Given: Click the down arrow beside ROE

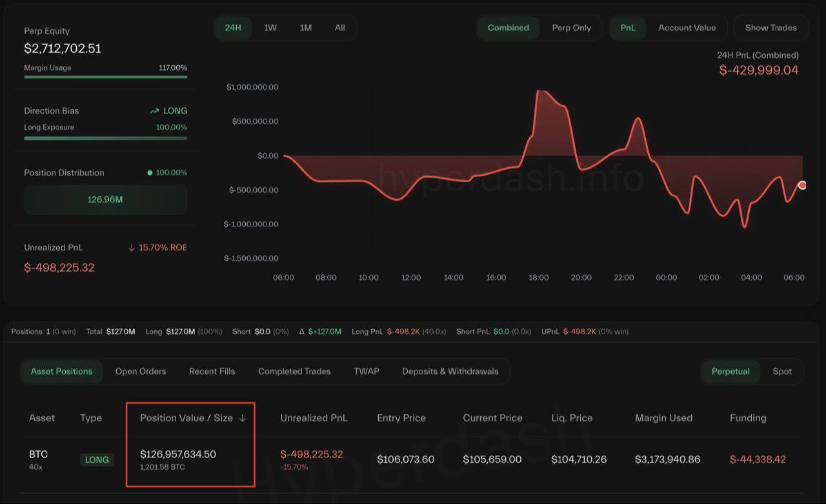Looking at the screenshot, I should [x=132, y=248].
